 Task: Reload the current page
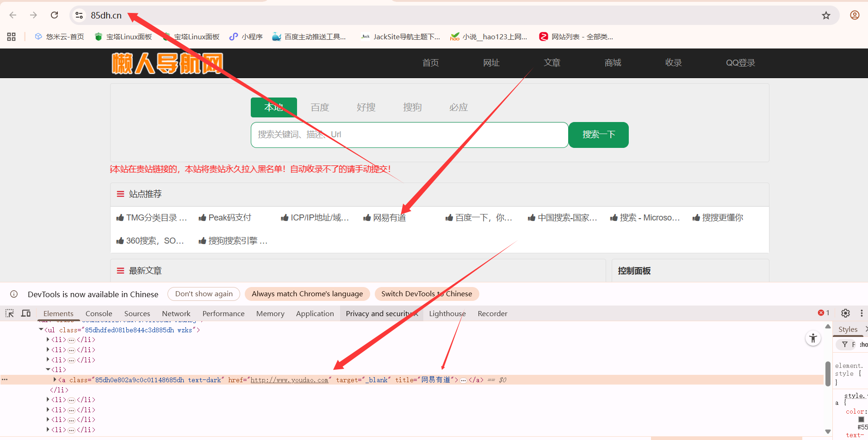tap(54, 15)
